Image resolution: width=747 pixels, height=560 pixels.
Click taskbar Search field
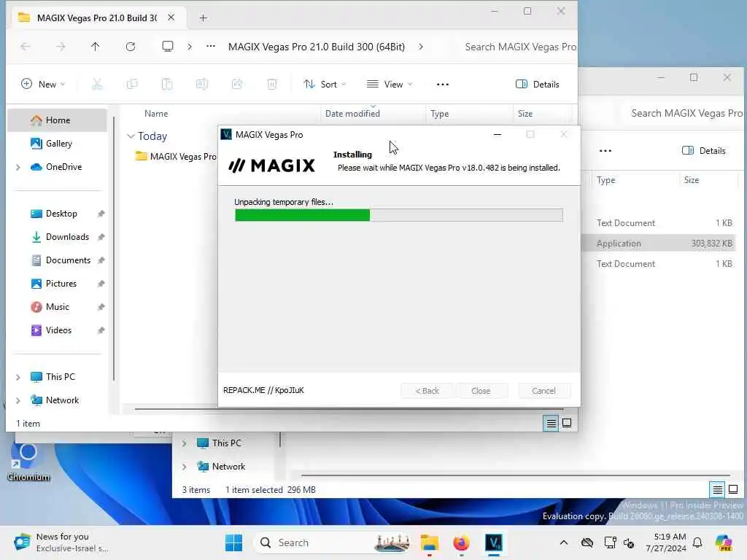(333, 542)
